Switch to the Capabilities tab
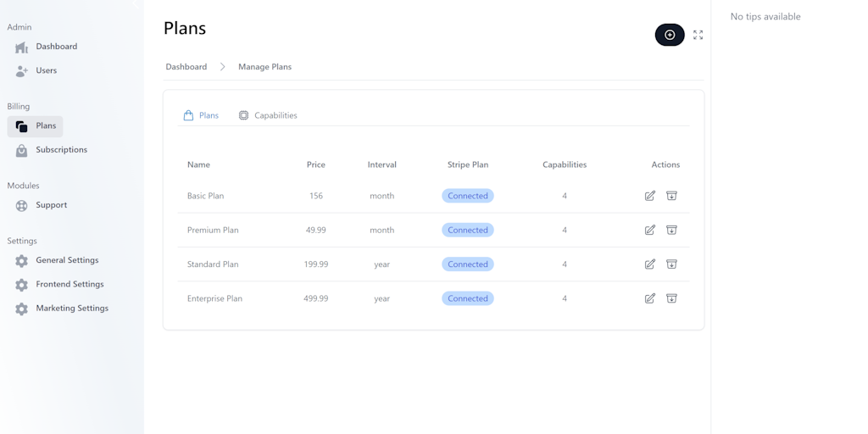Viewport: 868px width, 434px height. 268,115
